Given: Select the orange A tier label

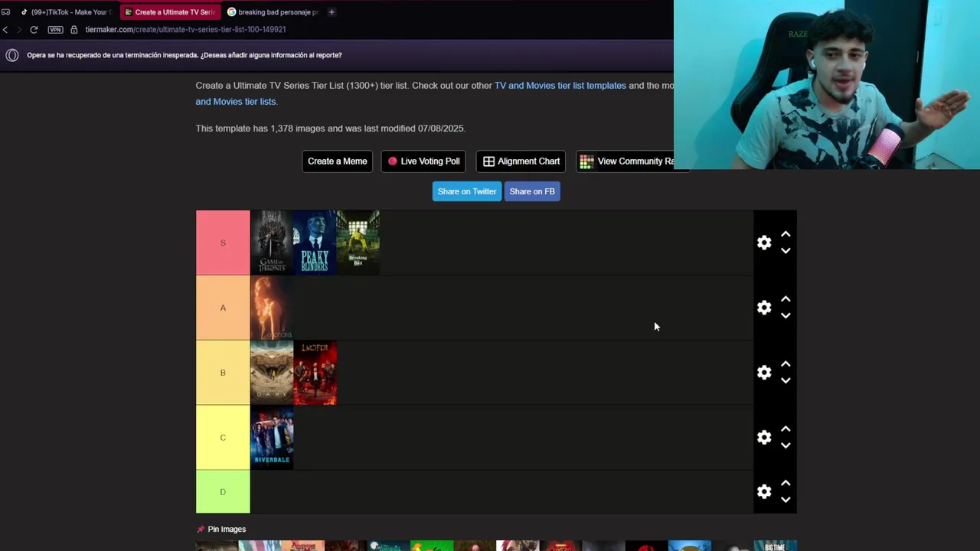Looking at the screenshot, I should (x=223, y=308).
